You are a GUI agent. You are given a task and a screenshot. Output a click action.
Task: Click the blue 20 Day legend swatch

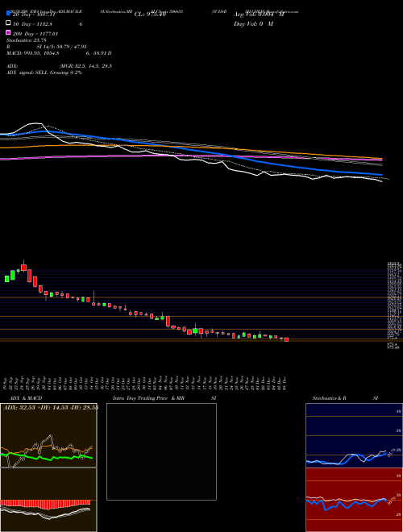(8, 13)
